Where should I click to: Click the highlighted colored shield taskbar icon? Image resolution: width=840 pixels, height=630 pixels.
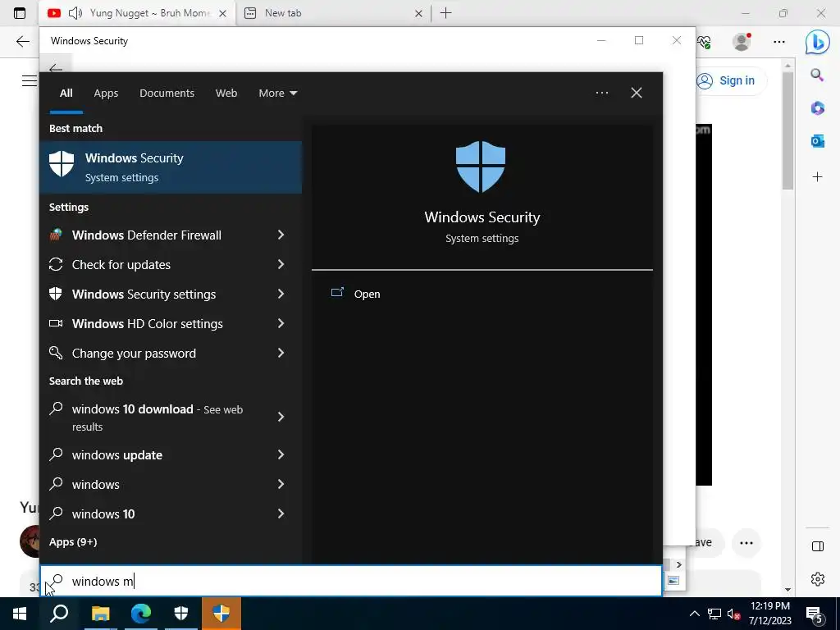(221, 614)
